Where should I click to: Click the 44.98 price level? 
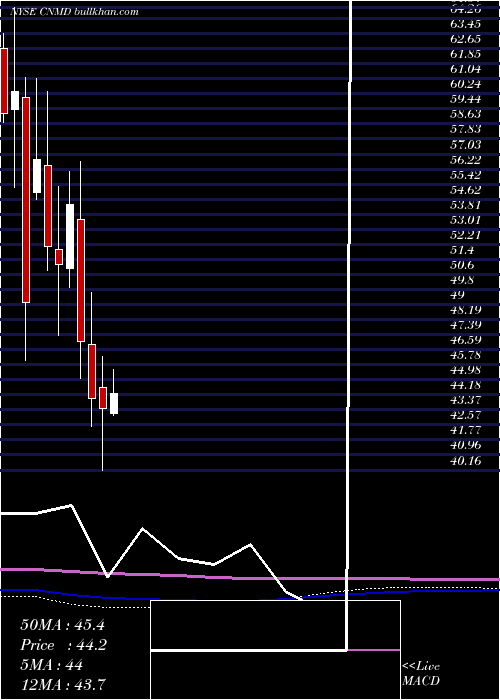[466, 370]
